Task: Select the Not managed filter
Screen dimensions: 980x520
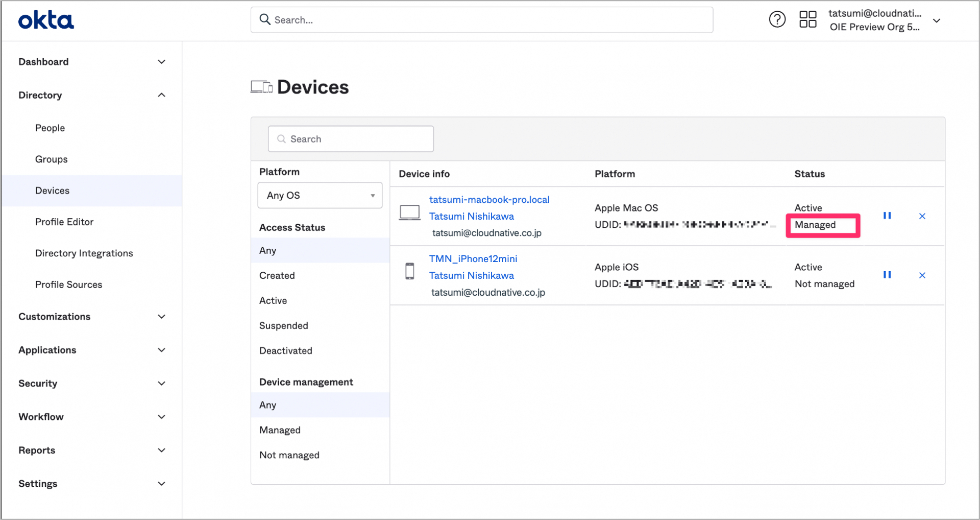Action: (x=289, y=455)
